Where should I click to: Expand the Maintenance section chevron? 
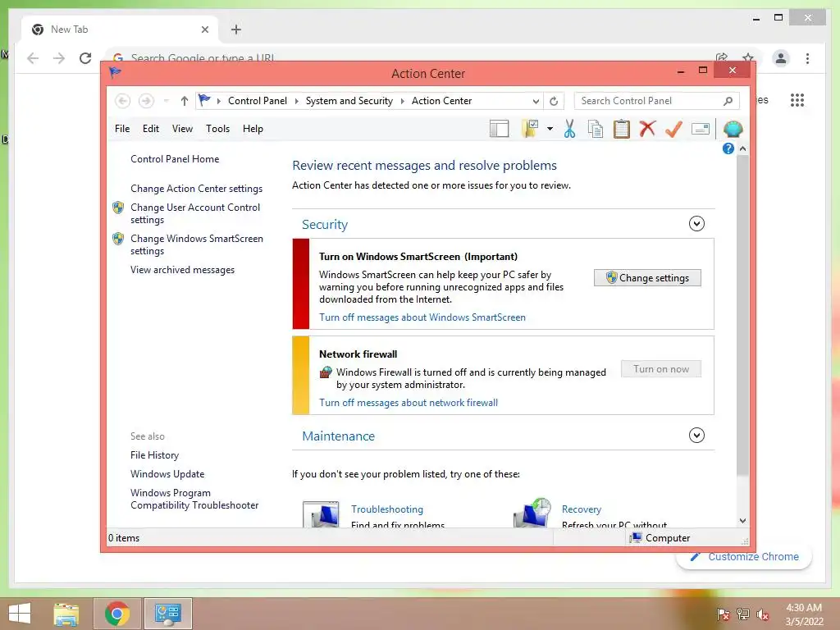[696, 435]
